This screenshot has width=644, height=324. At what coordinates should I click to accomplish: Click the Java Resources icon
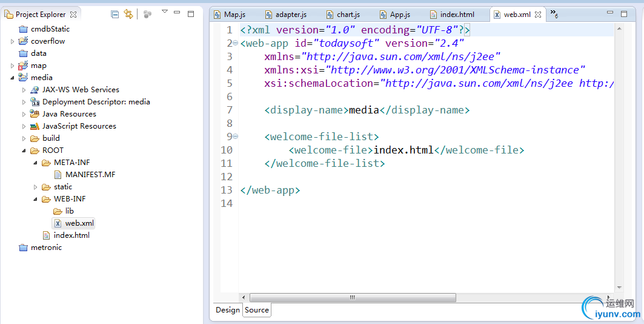pos(35,114)
